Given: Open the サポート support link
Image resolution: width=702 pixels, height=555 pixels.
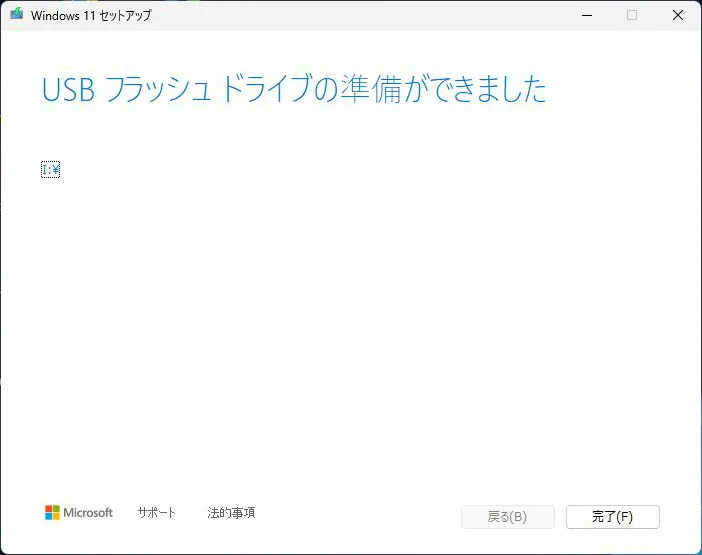Looking at the screenshot, I should tap(156, 512).
